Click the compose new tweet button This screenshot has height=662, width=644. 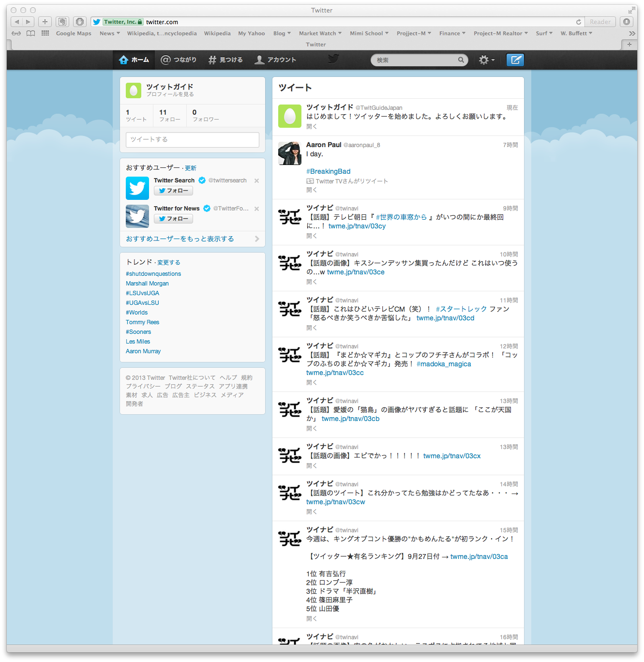515,60
